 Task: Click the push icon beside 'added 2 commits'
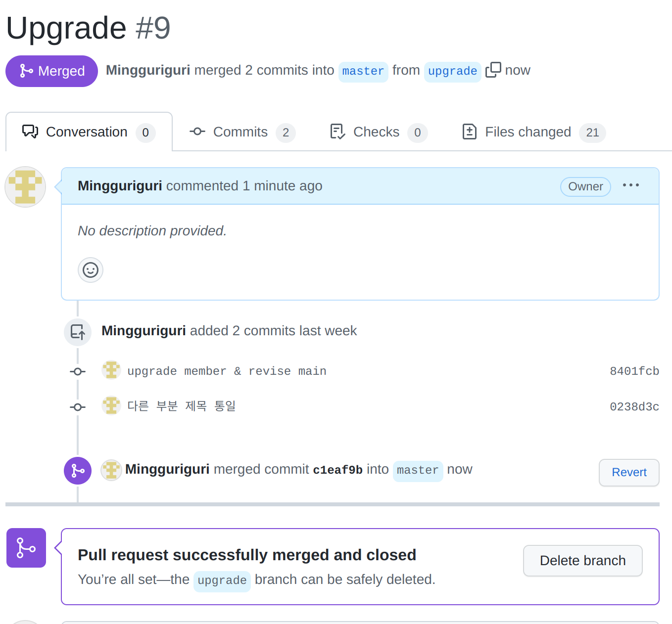pos(78,332)
